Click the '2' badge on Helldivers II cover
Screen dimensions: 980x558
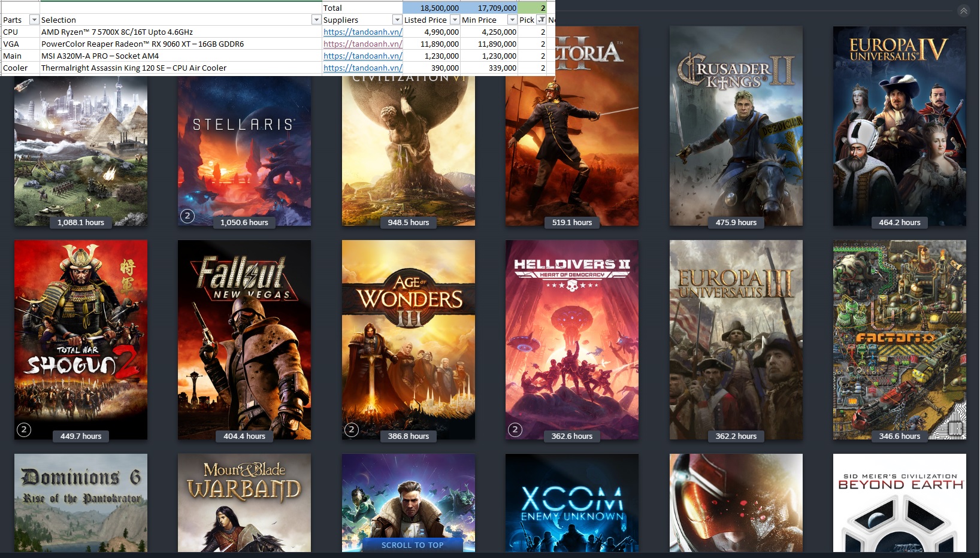pyautogui.click(x=515, y=429)
